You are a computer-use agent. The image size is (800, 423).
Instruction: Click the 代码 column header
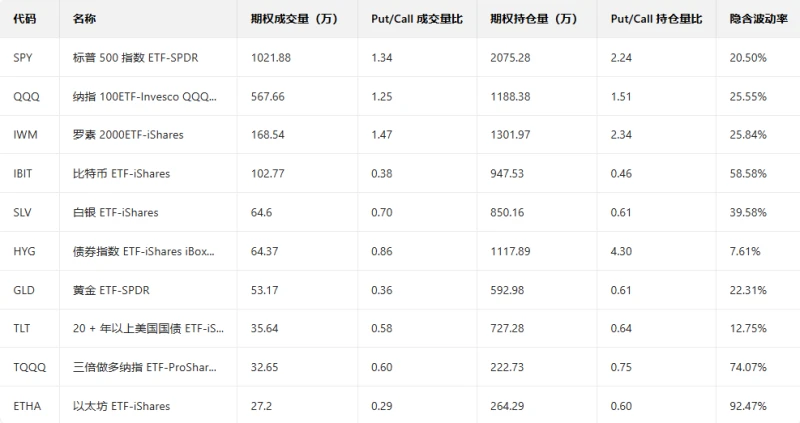pos(25,19)
